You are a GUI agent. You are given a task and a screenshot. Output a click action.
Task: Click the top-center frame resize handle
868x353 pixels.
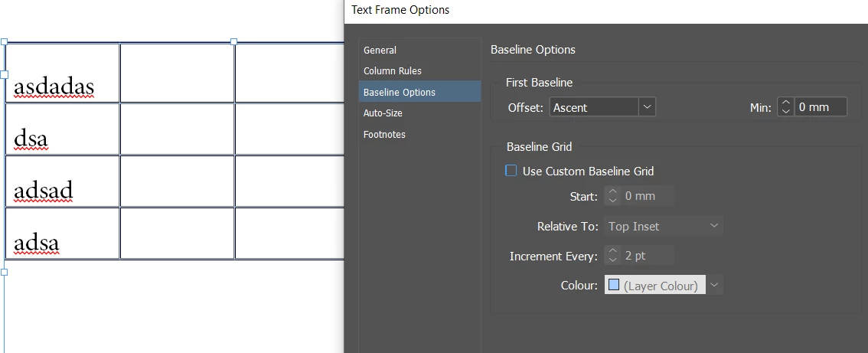point(233,41)
